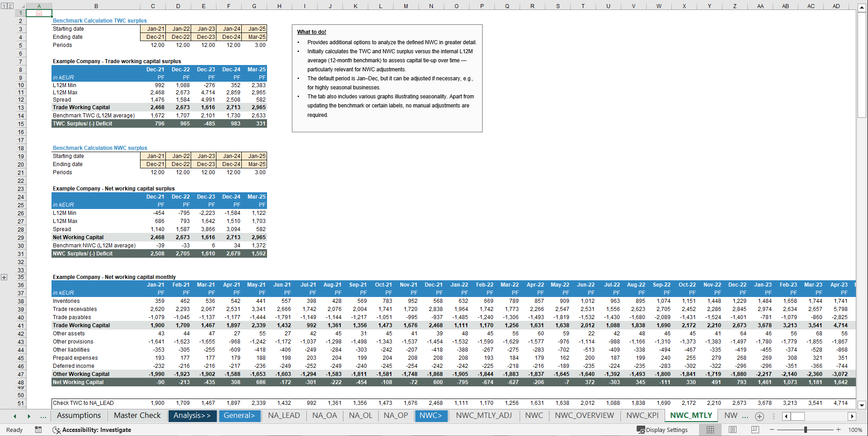
Task: Switch to the NWC_OVERVIEW tab
Action: [x=584, y=415]
